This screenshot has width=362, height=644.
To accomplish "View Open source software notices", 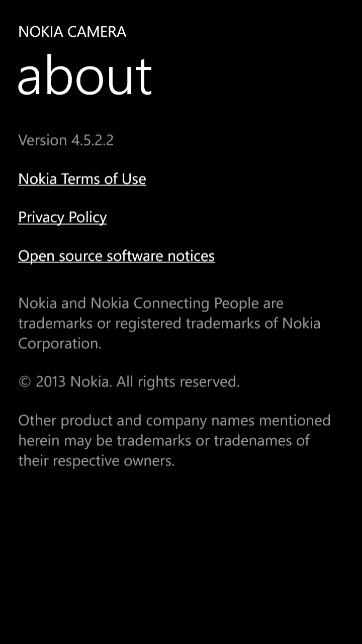I will tap(116, 256).
